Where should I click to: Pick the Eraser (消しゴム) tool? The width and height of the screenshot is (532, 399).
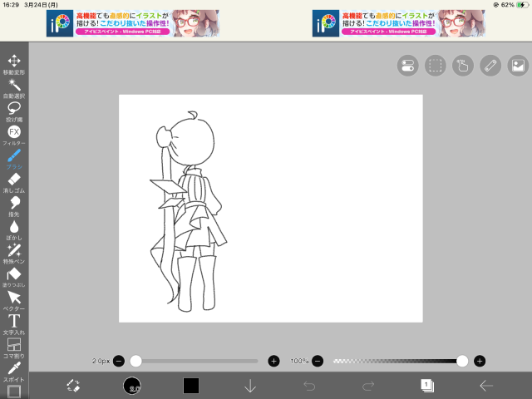point(14,183)
